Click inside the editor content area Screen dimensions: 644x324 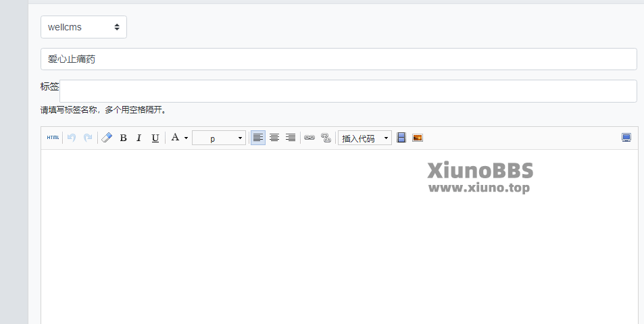[339, 237]
